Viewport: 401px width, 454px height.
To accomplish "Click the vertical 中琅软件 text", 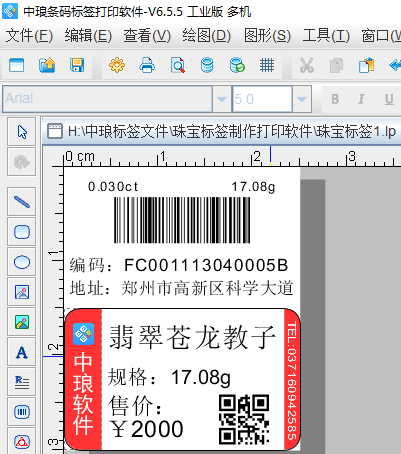I will click(x=83, y=394).
